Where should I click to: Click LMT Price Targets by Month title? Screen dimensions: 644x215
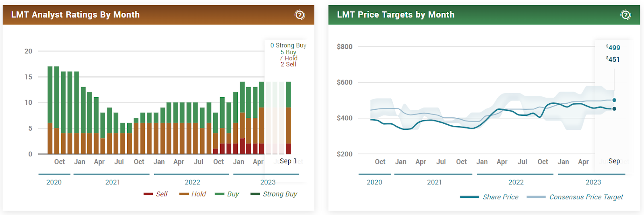[x=396, y=15]
